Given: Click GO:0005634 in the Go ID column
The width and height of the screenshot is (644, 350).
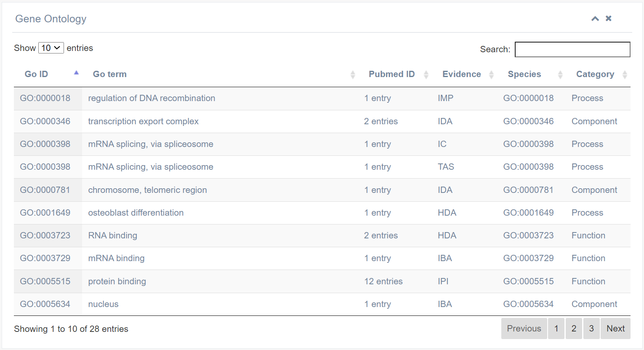Looking at the screenshot, I should [45, 304].
